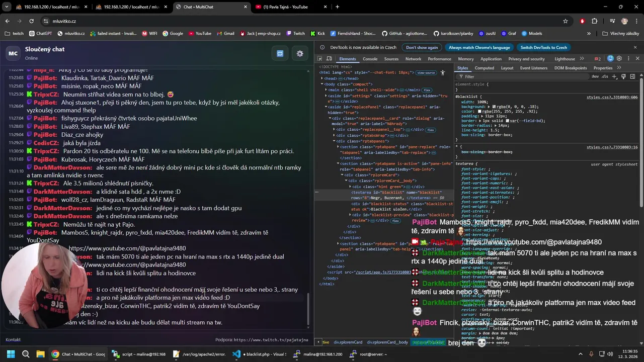Select div.rploremCard__body breadcrumb
Image resolution: width=644 pixels, height=362 pixels.
(387, 342)
